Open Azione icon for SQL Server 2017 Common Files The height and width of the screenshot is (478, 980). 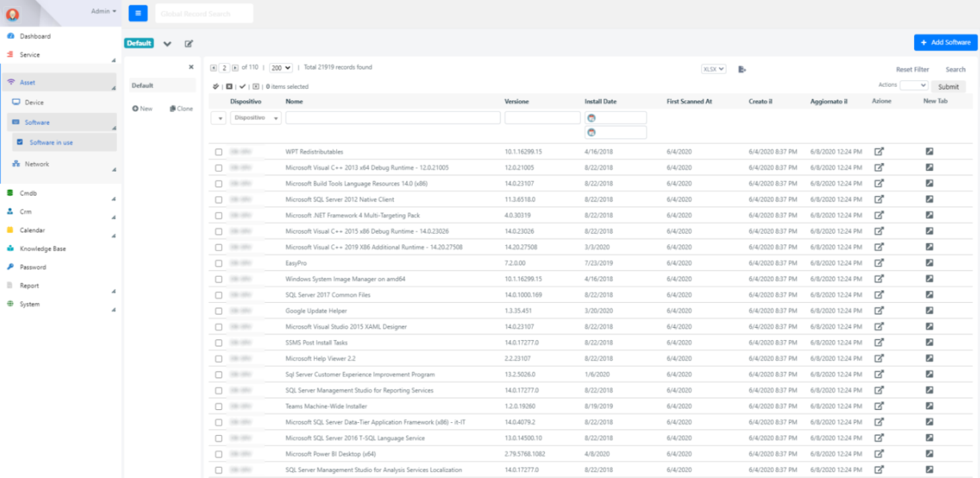tap(879, 294)
